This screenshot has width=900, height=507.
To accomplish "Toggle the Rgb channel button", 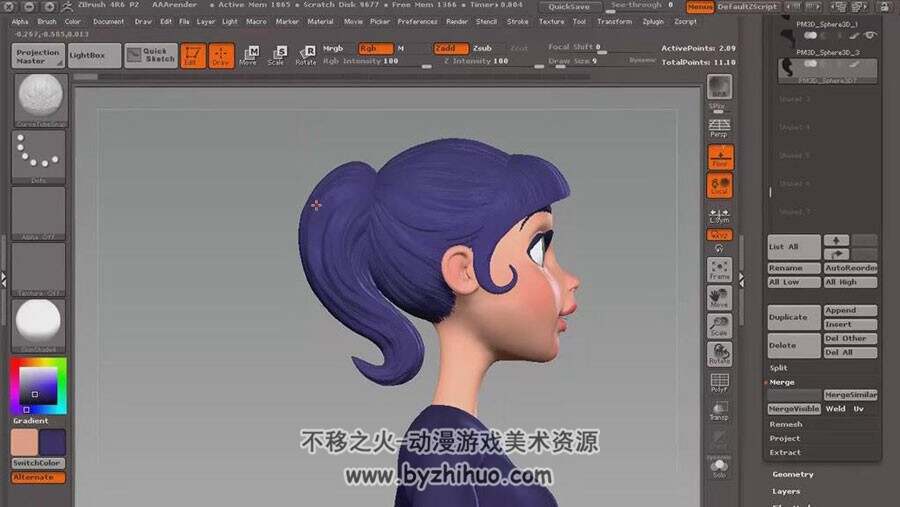I will pyautogui.click(x=376, y=48).
